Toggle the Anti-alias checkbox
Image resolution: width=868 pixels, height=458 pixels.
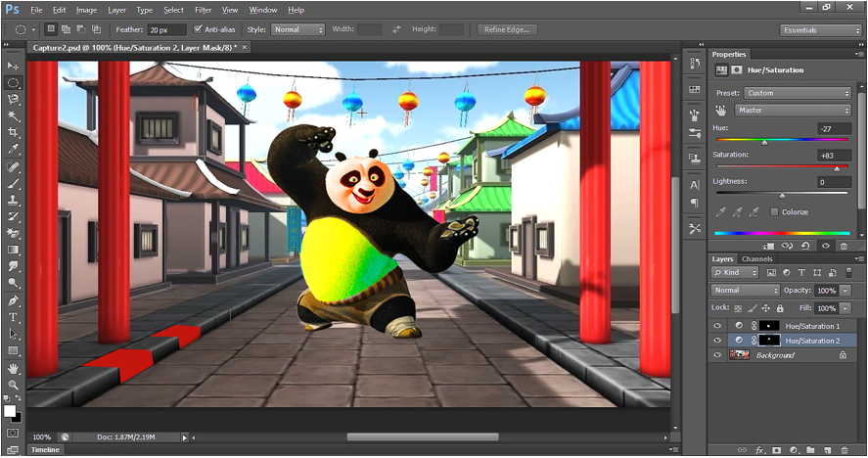pos(198,29)
